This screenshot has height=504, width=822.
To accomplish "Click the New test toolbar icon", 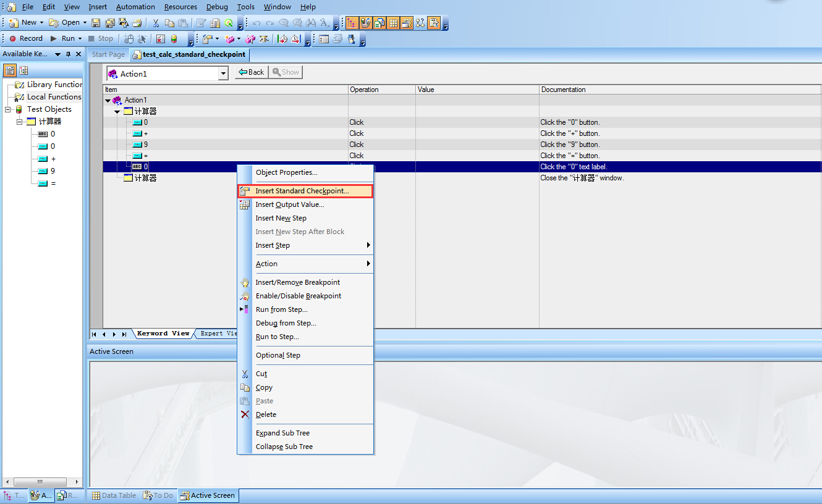I will pos(14,22).
